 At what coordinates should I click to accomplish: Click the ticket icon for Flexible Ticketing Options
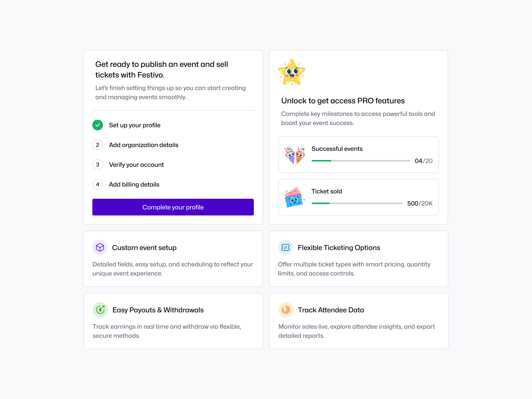[286, 247]
